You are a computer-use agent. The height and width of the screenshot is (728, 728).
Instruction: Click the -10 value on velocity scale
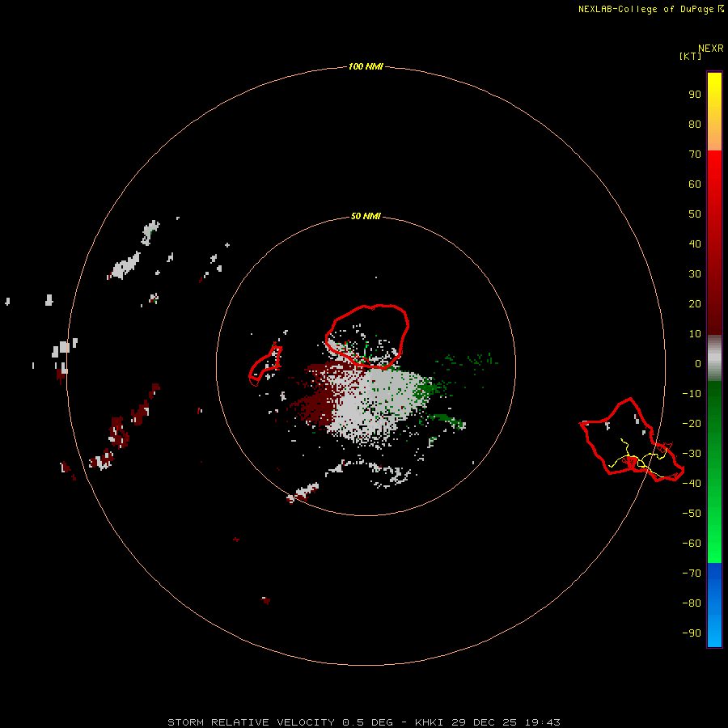pyautogui.click(x=692, y=394)
